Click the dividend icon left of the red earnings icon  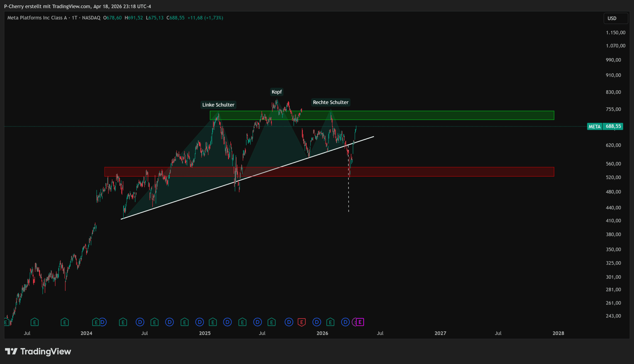click(289, 322)
